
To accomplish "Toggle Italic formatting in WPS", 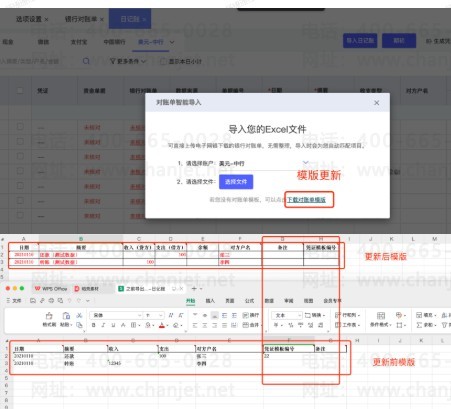I will pos(103,325).
